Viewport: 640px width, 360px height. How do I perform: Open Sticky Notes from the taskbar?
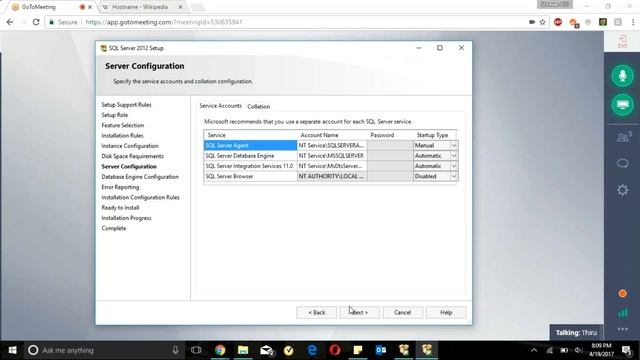pos(358,350)
